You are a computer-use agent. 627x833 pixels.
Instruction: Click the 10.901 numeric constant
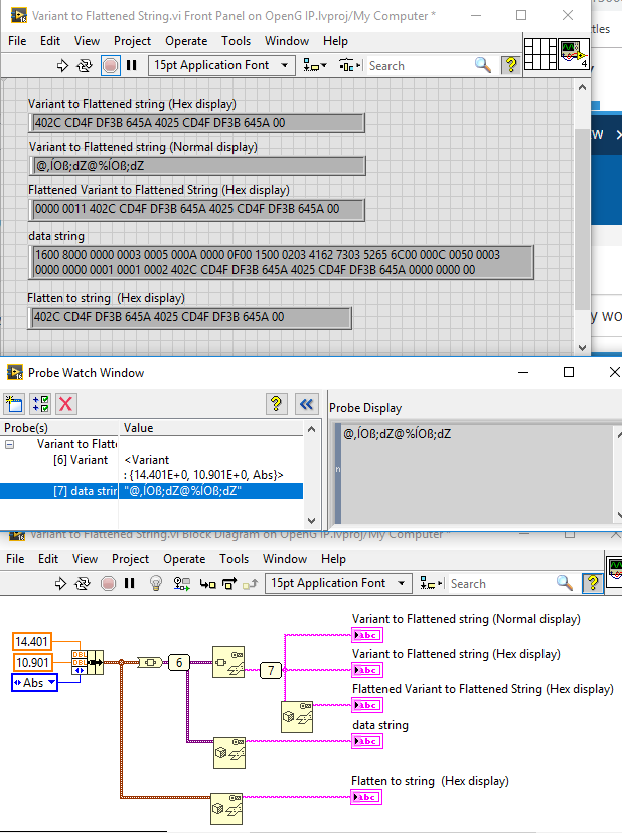tap(31, 662)
